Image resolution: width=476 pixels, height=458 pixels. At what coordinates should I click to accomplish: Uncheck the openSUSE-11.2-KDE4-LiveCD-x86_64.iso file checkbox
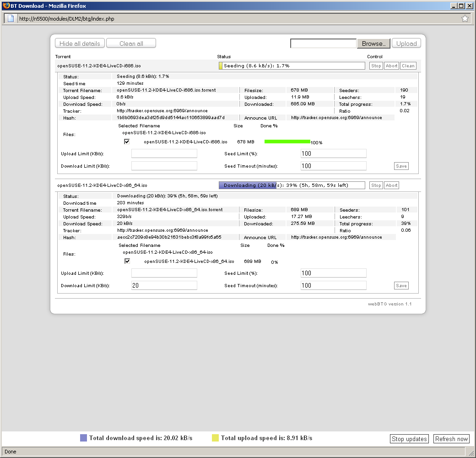click(x=127, y=261)
